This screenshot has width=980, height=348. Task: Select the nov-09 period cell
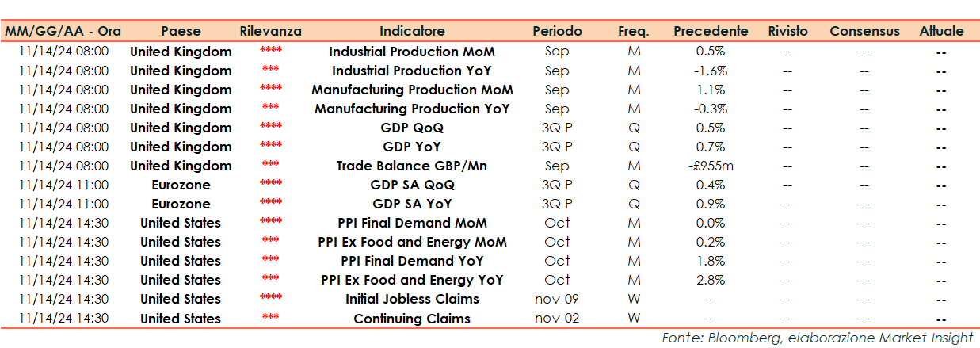pos(557,299)
